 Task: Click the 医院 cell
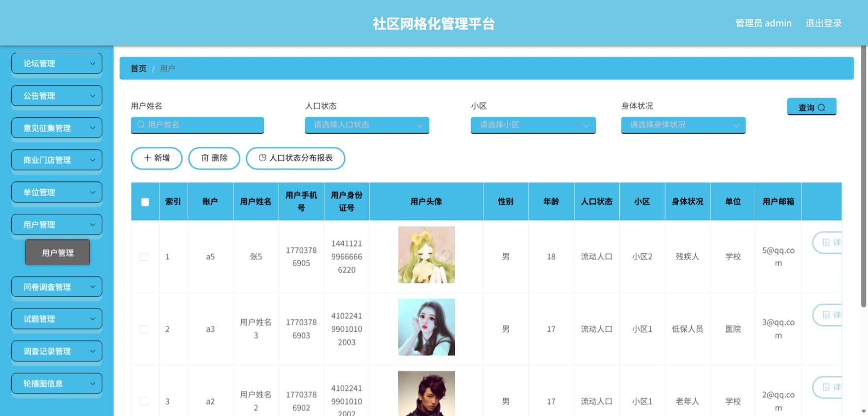click(x=733, y=329)
